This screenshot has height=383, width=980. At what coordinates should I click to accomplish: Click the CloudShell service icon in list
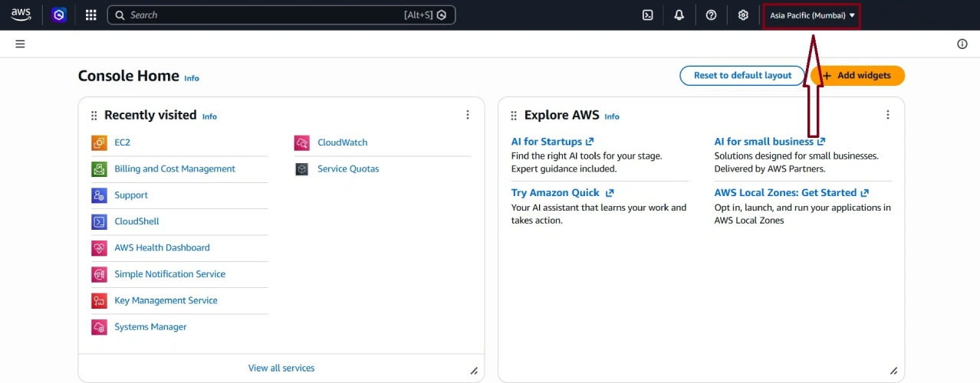[x=99, y=221]
